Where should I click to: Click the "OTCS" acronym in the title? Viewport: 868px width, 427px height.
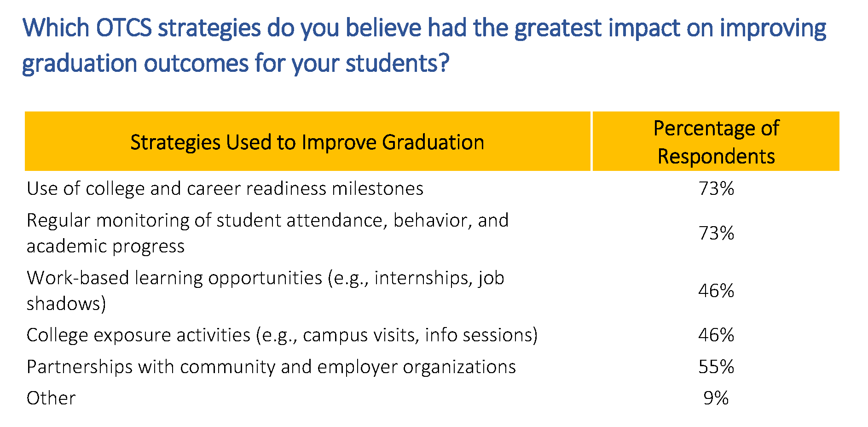pos(123,28)
